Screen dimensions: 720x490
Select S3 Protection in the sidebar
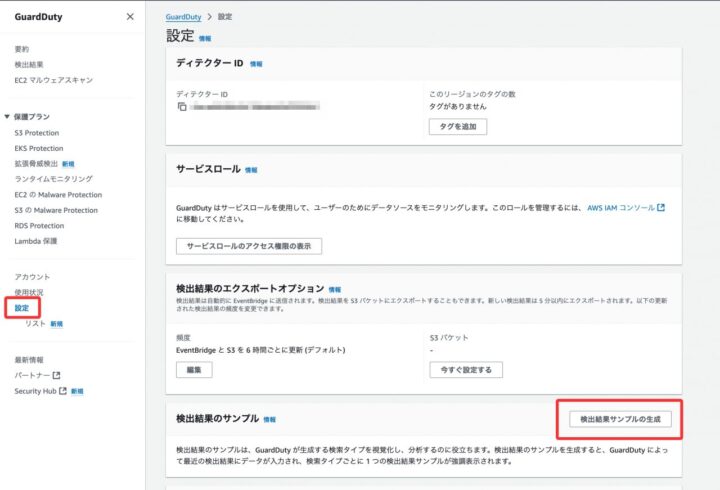36,132
